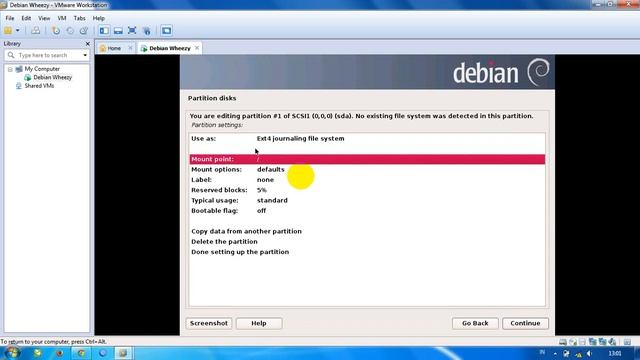Select the Typical usage: standard row
Image resolution: width=640 pixels, height=360 pixels.
coord(367,200)
